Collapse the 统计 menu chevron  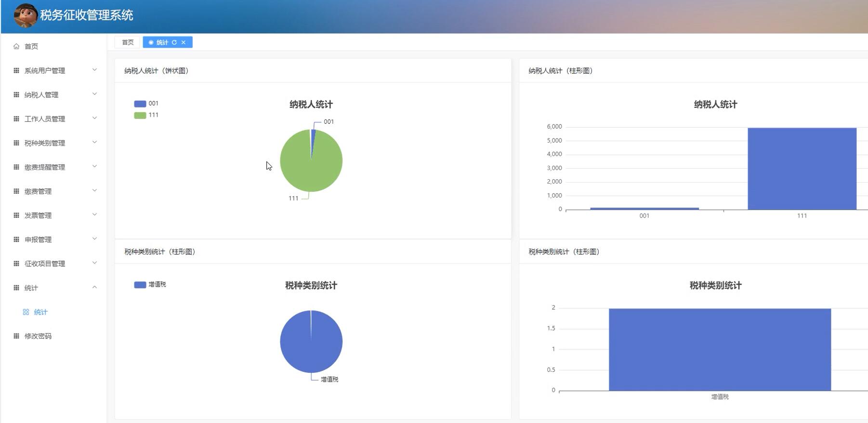pos(94,287)
